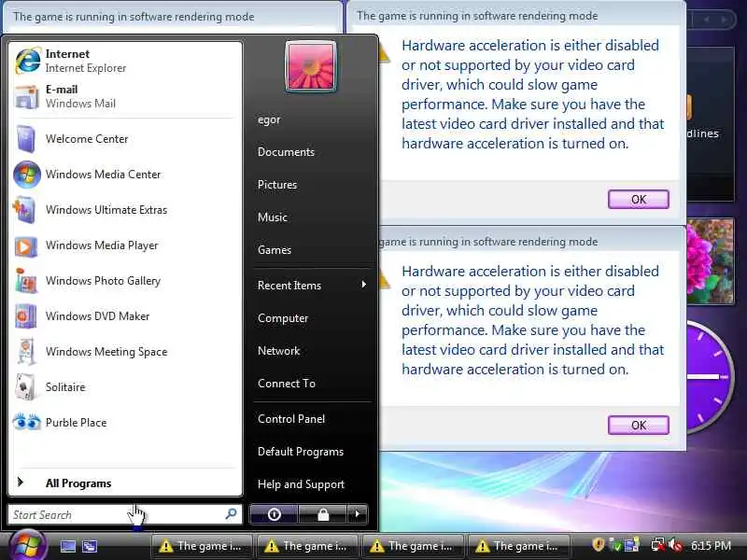Start the Solitaire game
The image size is (747, 560).
click(125, 387)
